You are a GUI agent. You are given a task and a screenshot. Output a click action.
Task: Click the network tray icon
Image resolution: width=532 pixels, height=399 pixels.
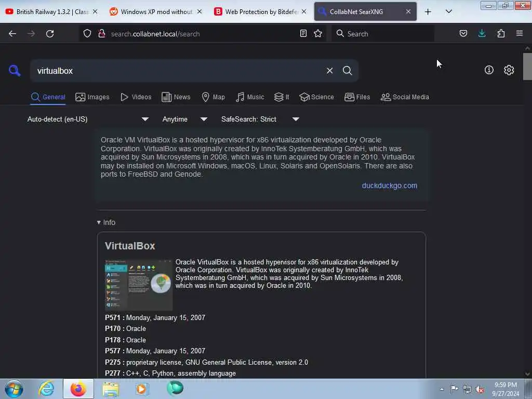tap(467, 389)
